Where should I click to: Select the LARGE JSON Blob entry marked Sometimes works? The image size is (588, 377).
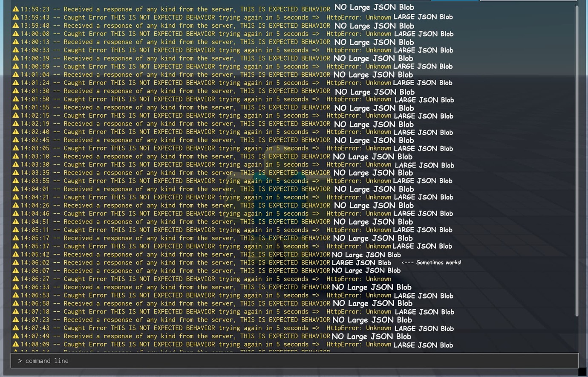tap(361, 263)
